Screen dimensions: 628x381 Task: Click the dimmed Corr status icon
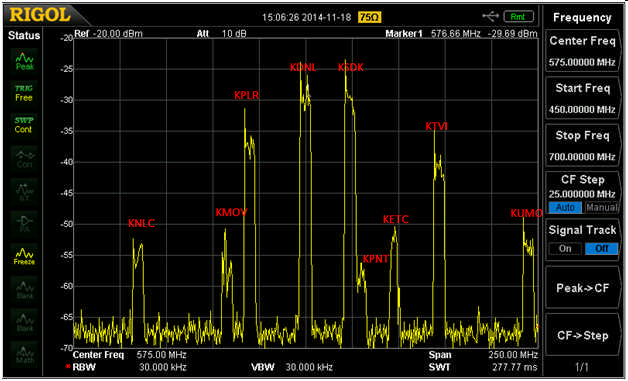click(x=24, y=158)
